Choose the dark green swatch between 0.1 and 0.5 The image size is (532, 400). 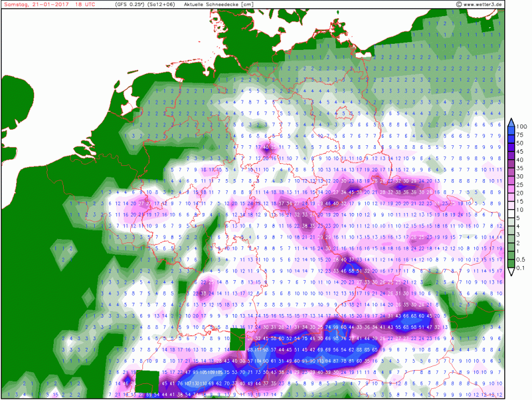coord(512,264)
